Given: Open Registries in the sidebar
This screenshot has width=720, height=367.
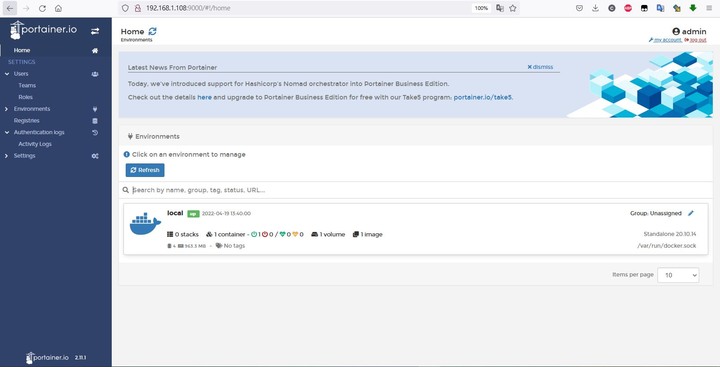Looking at the screenshot, I should click(27, 121).
